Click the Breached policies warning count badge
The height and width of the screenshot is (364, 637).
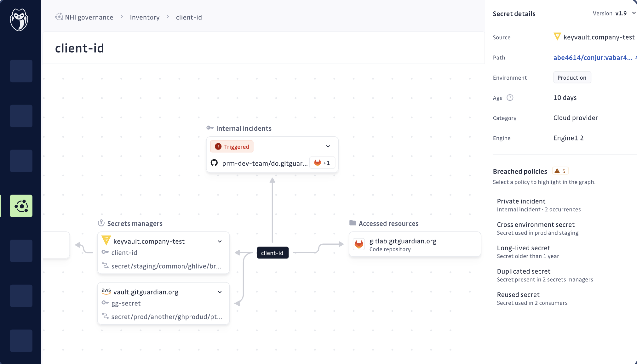pyautogui.click(x=560, y=171)
